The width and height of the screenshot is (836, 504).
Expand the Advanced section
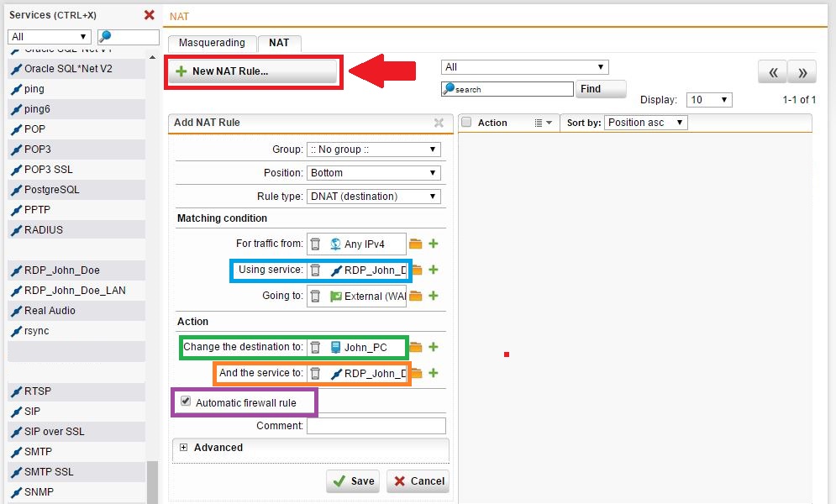183,448
